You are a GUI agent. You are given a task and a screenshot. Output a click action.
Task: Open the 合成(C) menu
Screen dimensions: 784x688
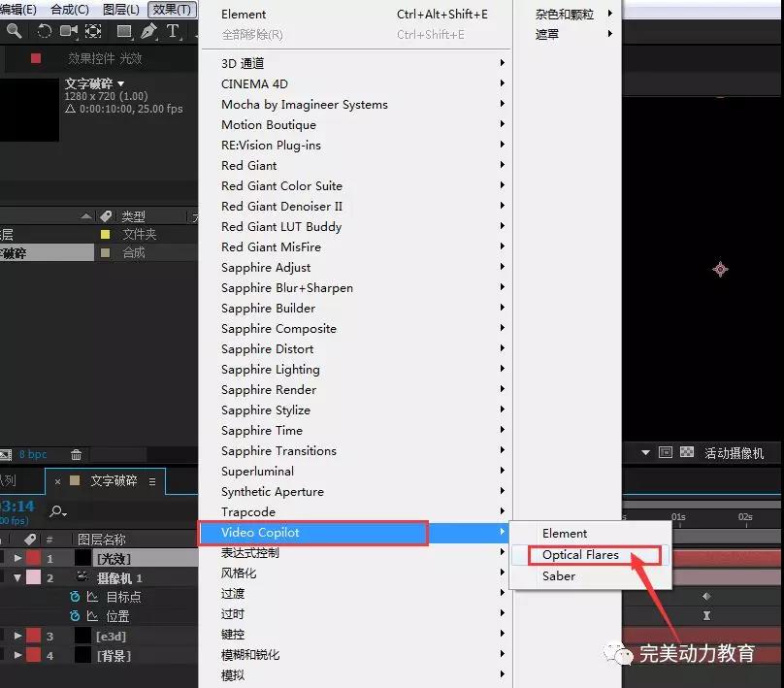pyautogui.click(x=70, y=10)
